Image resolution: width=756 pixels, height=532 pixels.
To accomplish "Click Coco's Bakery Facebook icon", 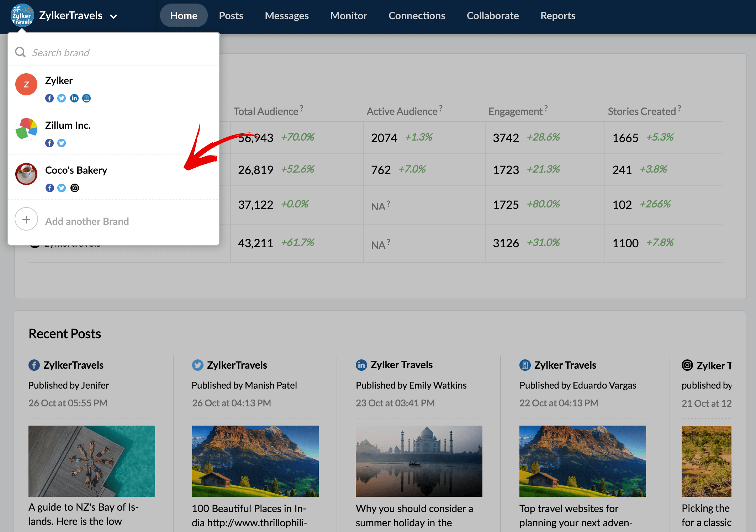I will [x=49, y=188].
